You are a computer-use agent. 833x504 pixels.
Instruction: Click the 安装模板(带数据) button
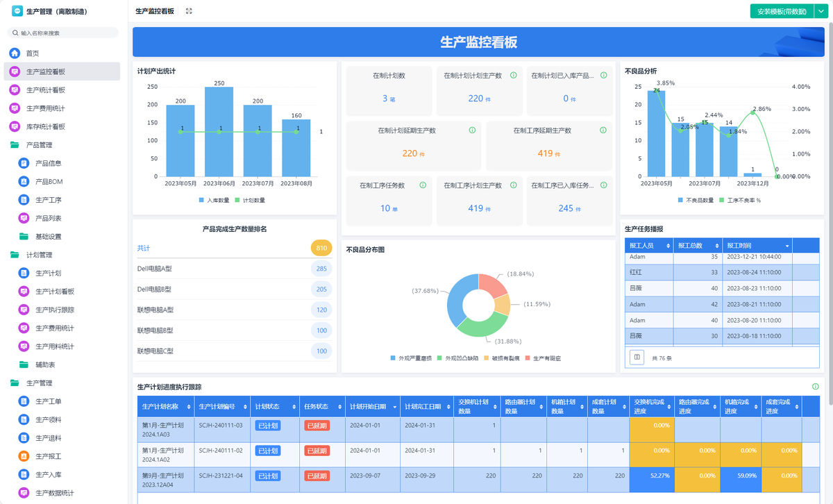pyautogui.click(x=781, y=11)
